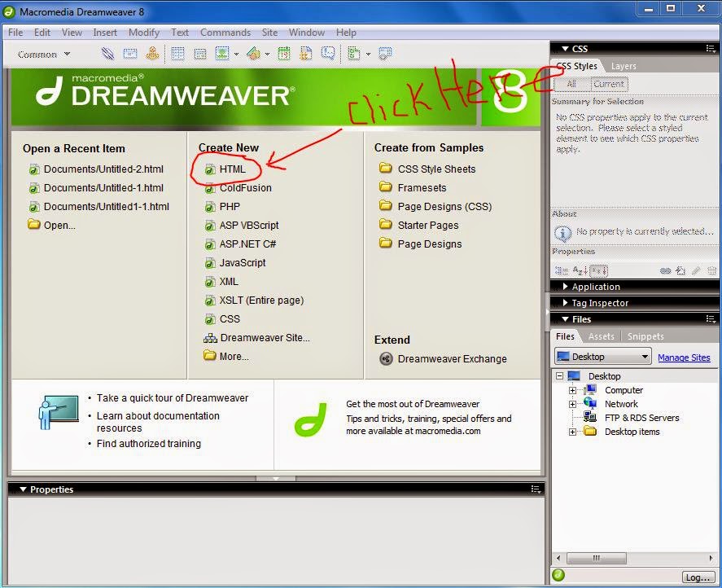This screenshot has height=588, width=722.
Task: Expand the Network tree node
Action: click(x=572, y=404)
